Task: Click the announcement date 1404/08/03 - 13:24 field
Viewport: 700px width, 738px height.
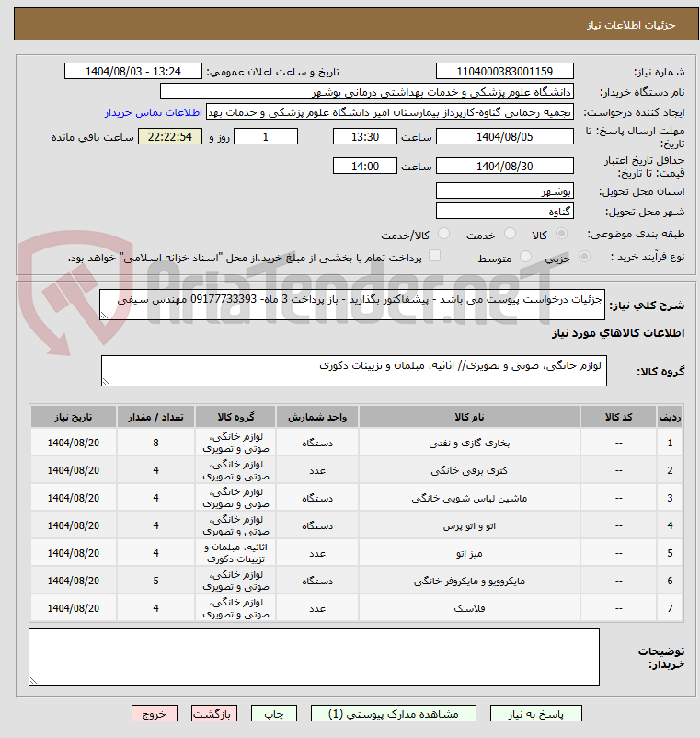Action: [x=133, y=72]
